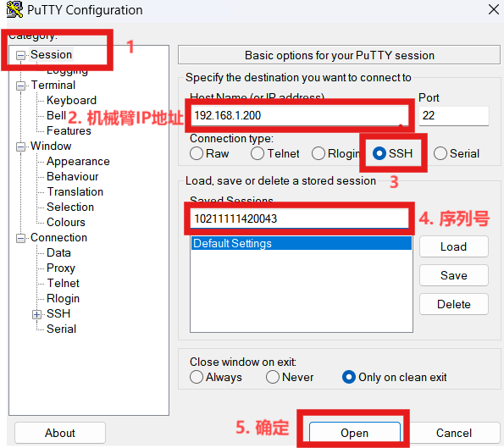Focus the Saved Sessions name field
Viewport: 504px width, 448px height.
click(300, 218)
